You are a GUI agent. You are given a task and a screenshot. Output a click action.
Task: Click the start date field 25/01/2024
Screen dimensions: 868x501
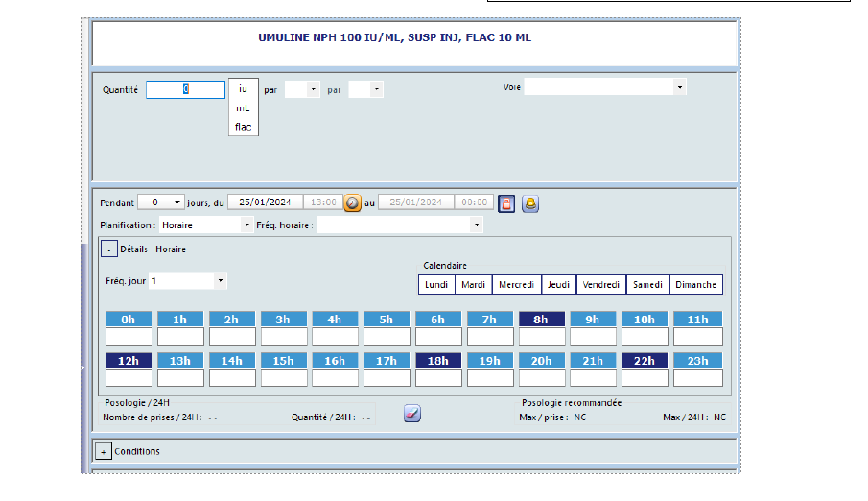265,203
